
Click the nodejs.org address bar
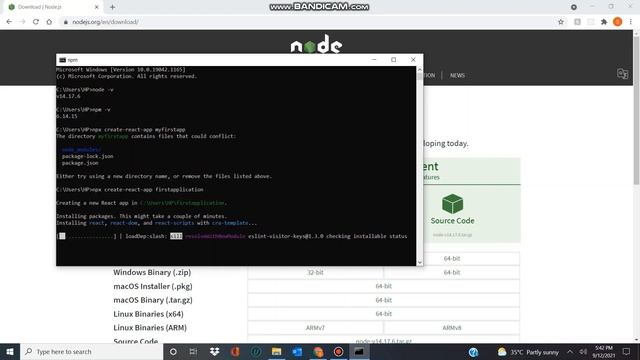[x=306, y=22]
